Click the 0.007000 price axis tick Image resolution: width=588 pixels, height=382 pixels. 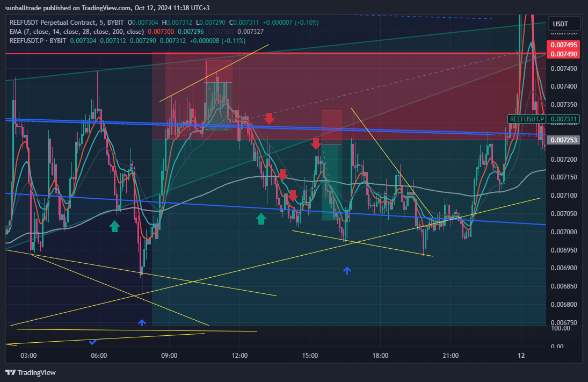point(564,232)
